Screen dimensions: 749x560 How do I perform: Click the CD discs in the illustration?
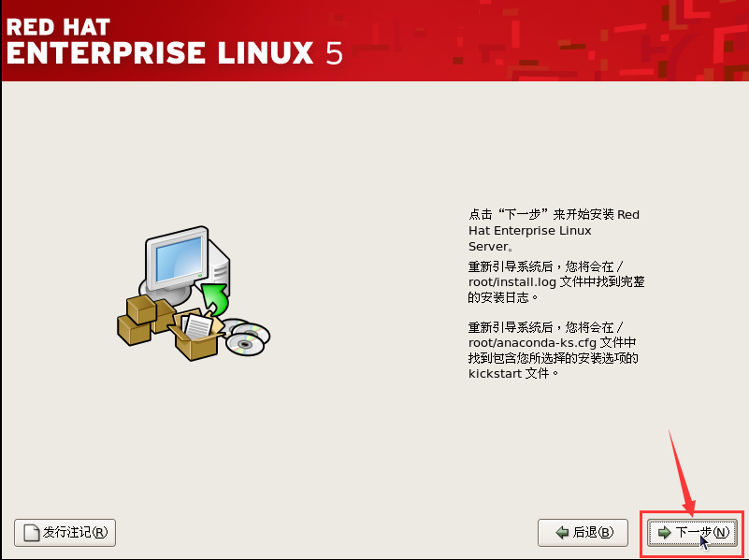[x=247, y=337]
